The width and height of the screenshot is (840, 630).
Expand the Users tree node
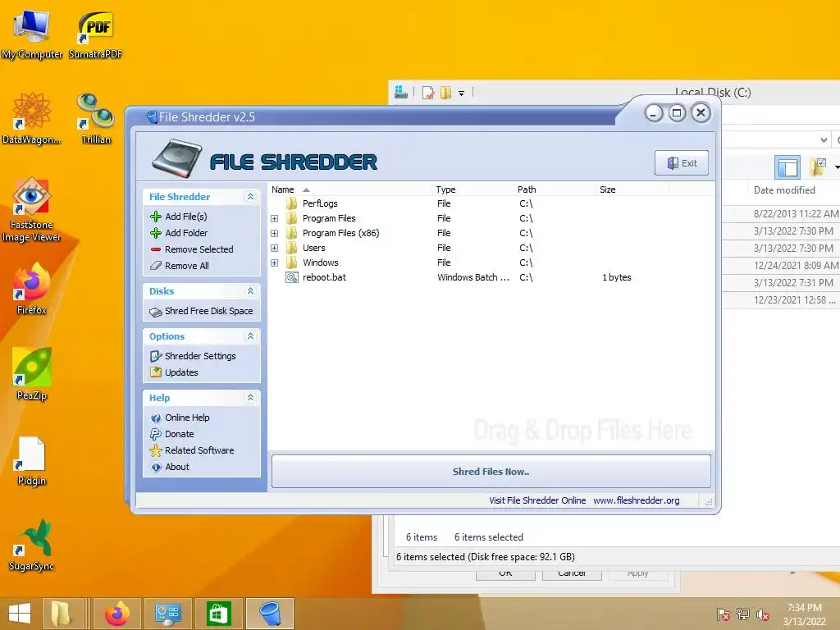click(x=274, y=248)
